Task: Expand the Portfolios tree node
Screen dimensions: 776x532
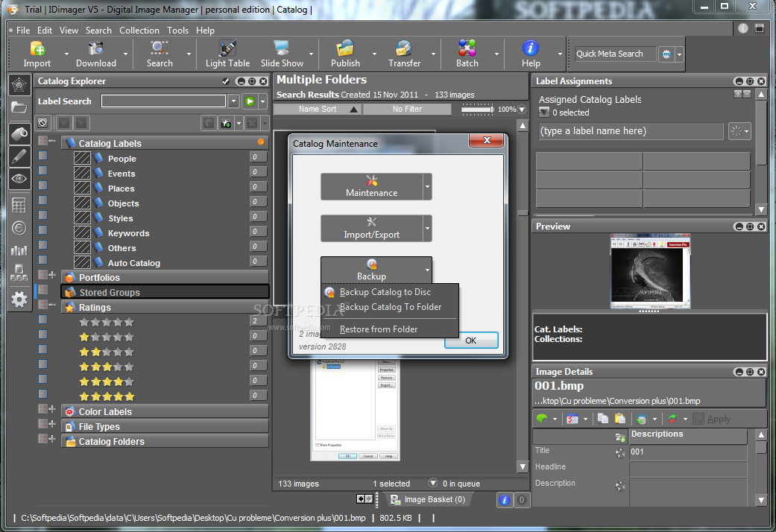Action: [52, 275]
